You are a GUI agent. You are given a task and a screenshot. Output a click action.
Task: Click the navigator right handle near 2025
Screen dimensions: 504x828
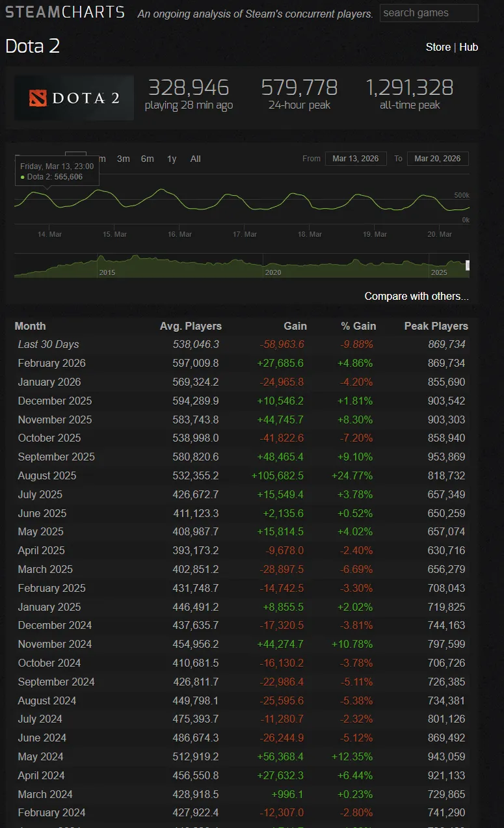coord(468,265)
